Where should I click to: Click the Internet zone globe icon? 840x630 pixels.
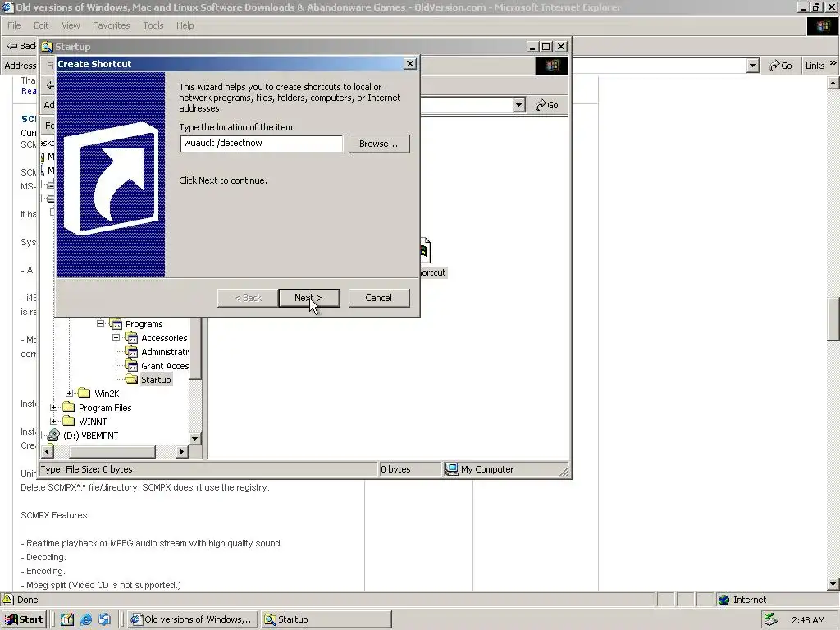724,600
